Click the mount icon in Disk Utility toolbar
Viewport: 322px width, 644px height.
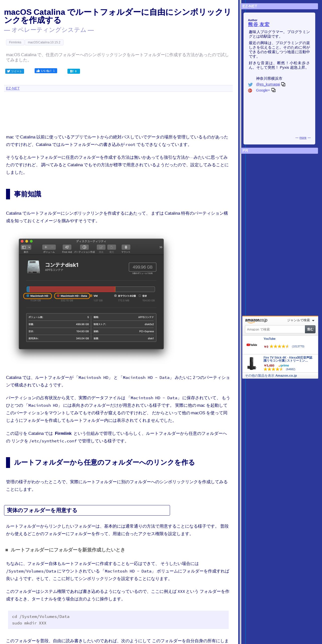coord(126,247)
